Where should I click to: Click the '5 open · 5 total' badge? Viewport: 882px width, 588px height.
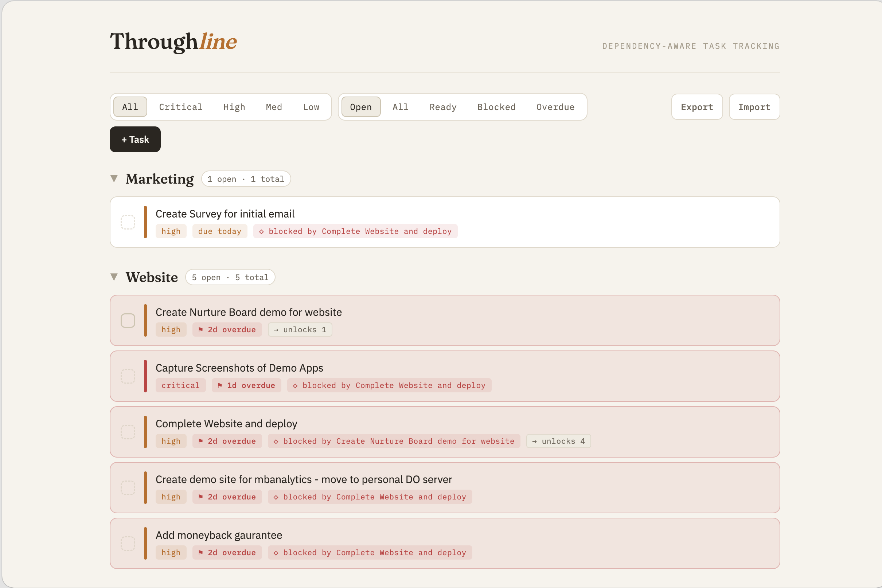point(230,278)
